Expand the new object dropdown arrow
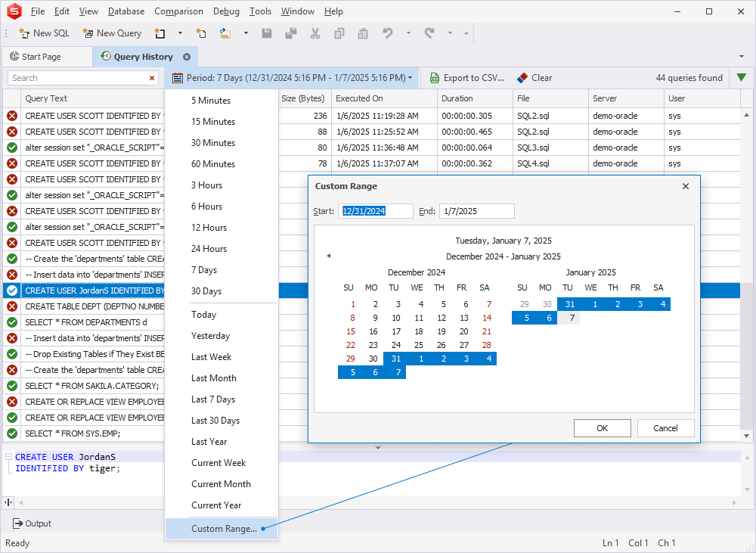756x553 pixels. coord(181,33)
